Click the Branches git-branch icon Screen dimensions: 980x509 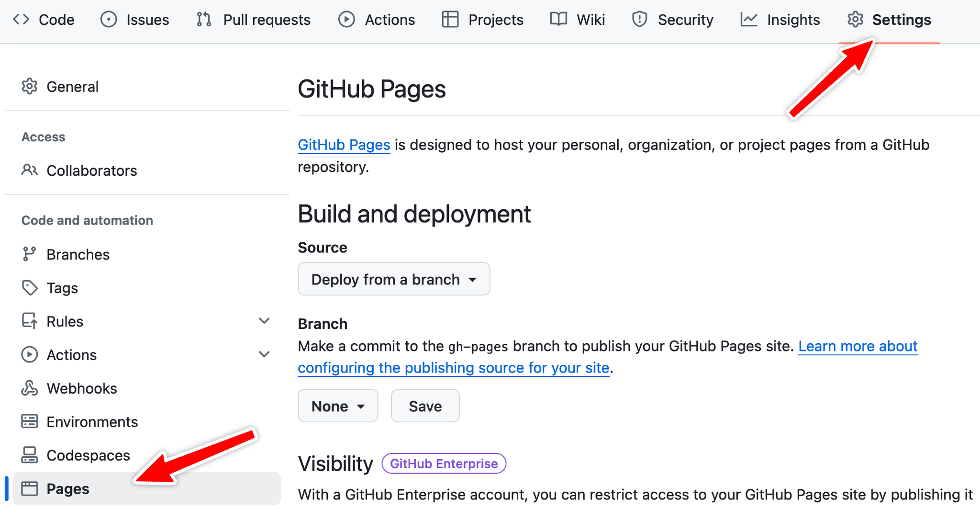coord(30,254)
